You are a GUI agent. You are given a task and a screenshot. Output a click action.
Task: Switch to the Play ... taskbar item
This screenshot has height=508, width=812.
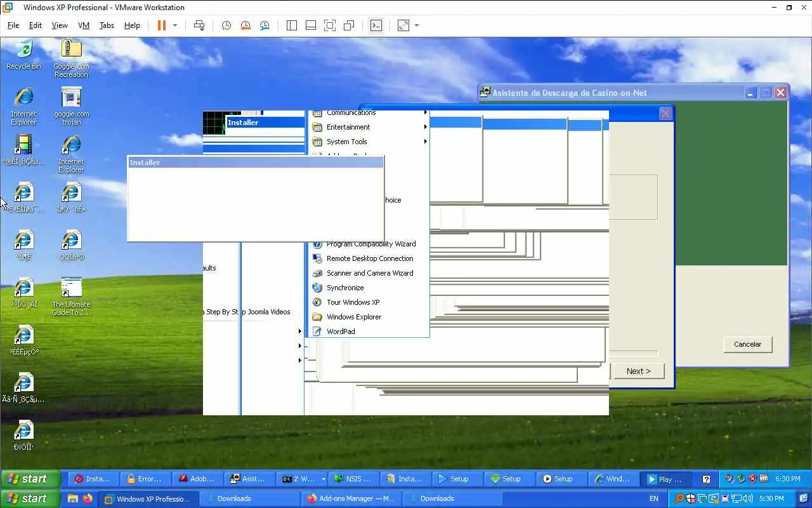665,479
